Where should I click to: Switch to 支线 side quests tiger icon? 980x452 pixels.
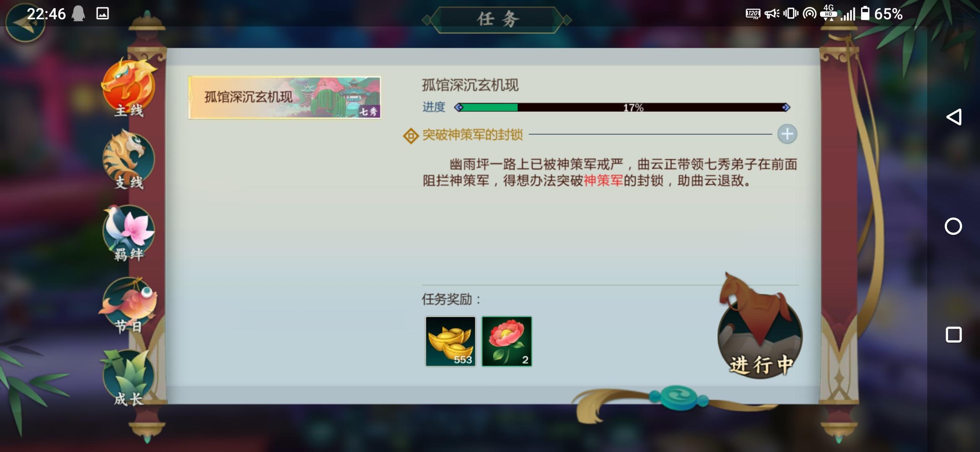[x=129, y=160]
